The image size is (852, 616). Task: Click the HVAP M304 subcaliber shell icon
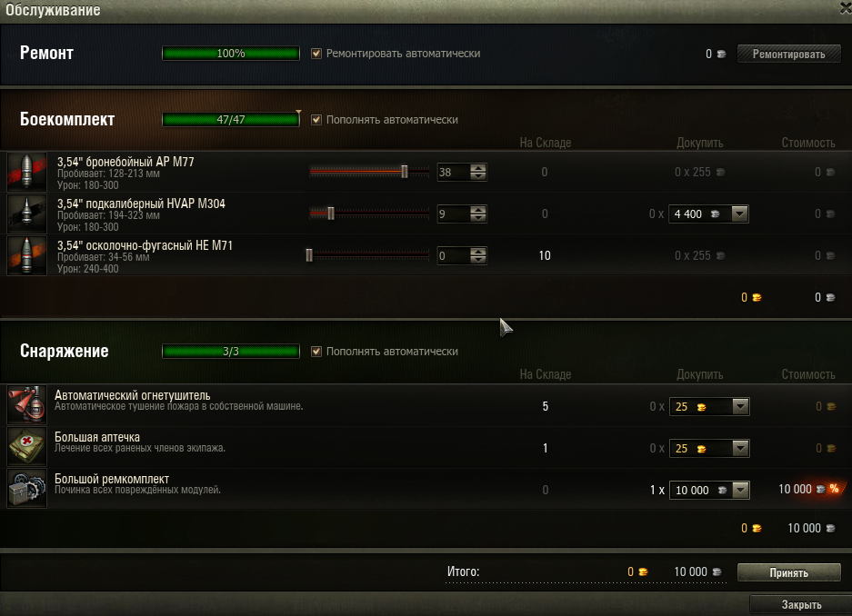[26, 214]
